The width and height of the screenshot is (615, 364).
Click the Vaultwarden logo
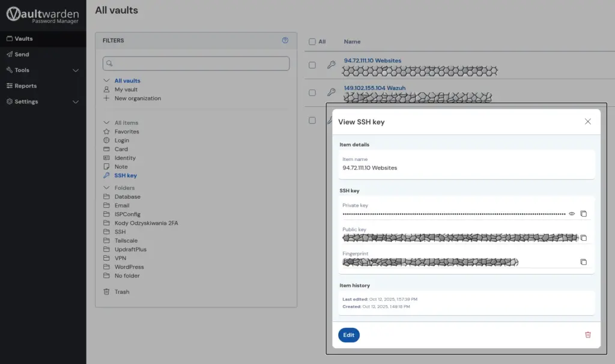point(43,14)
